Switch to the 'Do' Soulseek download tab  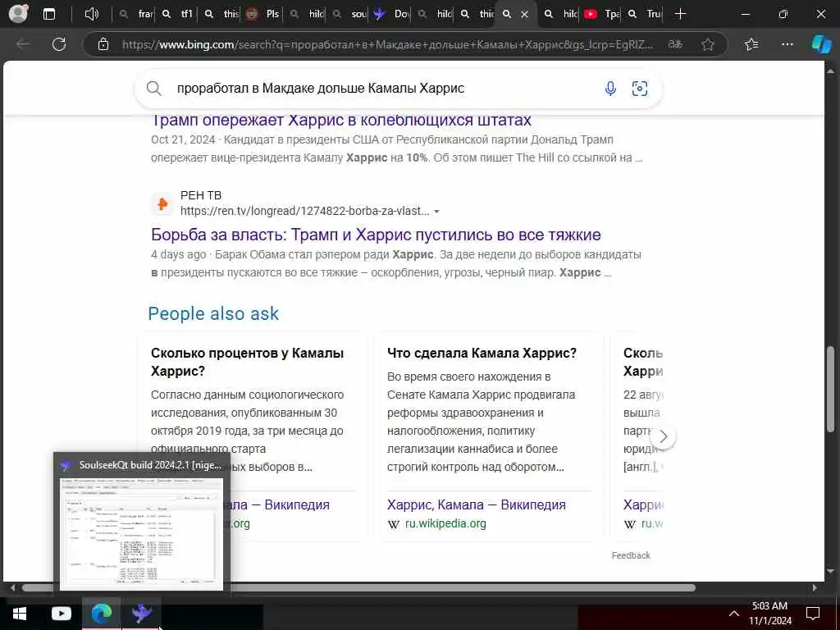tap(393, 14)
